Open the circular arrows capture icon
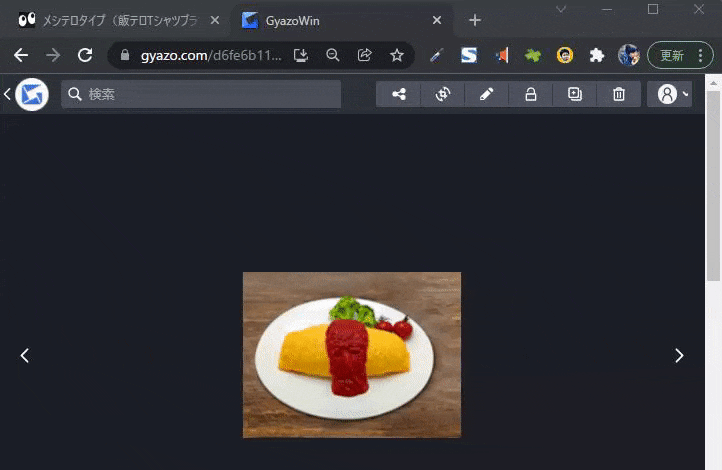Image resolution: width=722 pixels, height=470 pixels. click(x=443, y=94)
